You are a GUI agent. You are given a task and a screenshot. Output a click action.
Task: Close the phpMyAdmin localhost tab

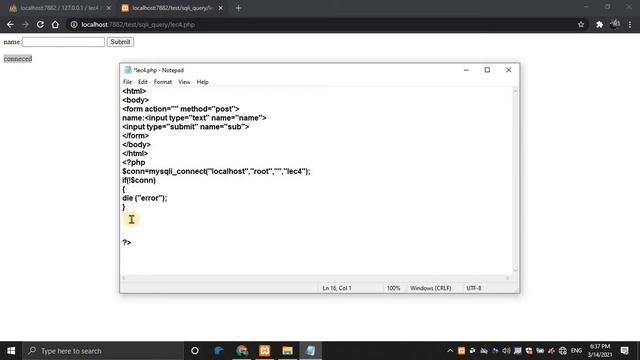coord(109,8)
